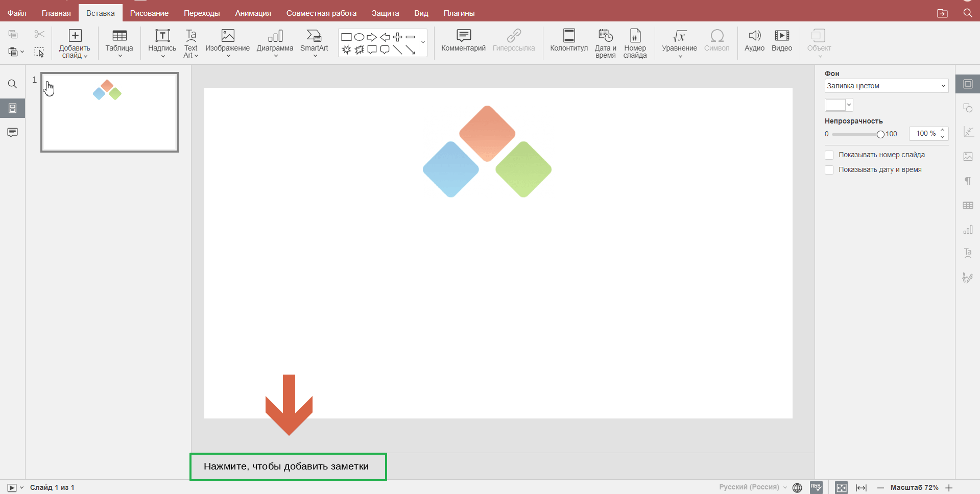
Task: Insert Уравнение equation
Action: (679, 36)
